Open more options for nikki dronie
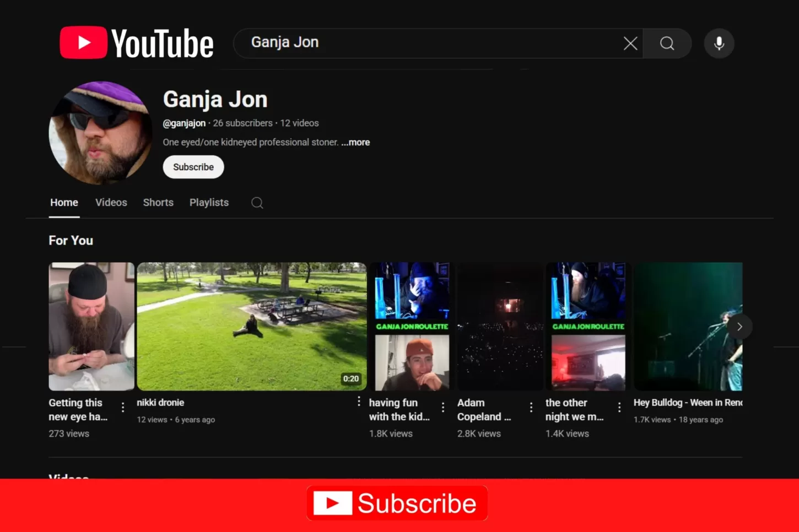This screenshot has width=799, height=532. point(359,401)
